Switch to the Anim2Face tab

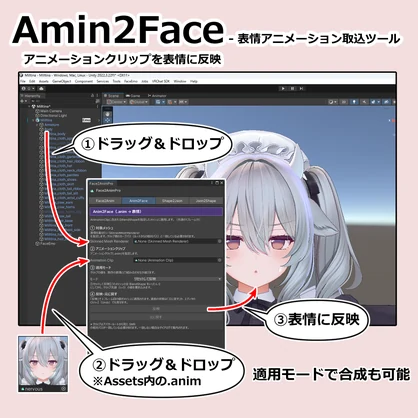tap(138, 201)
